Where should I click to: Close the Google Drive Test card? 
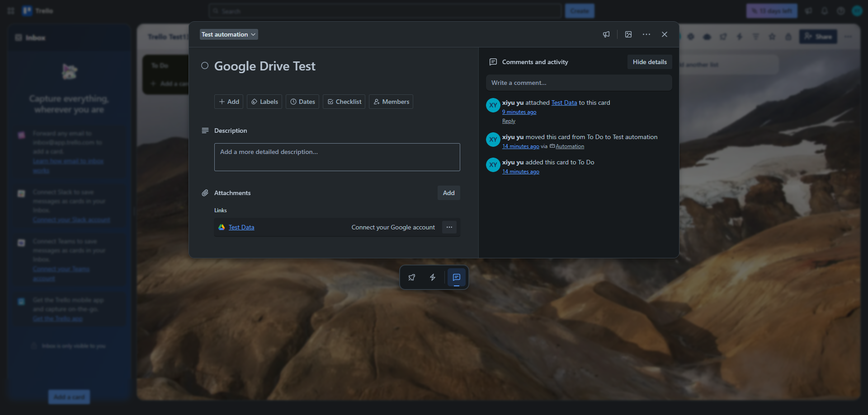pos(665,34)
